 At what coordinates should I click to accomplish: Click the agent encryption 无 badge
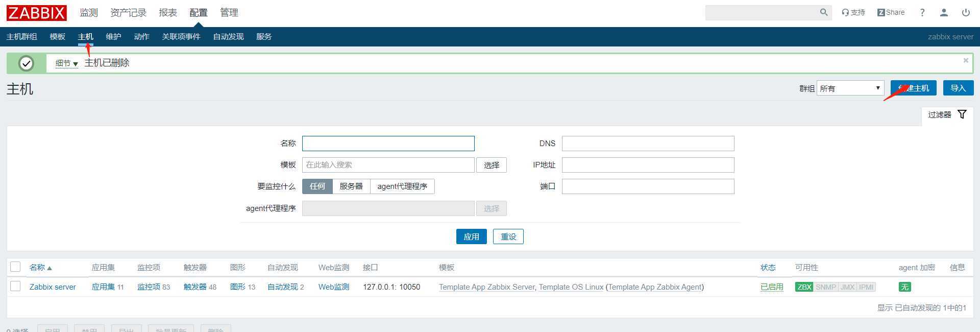coord(904,287)
